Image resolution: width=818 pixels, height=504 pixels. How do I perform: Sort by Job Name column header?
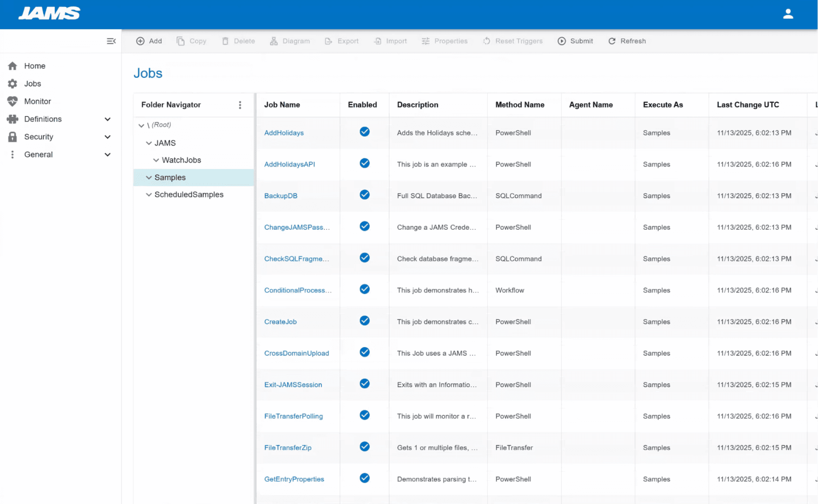tap(282, 105)
